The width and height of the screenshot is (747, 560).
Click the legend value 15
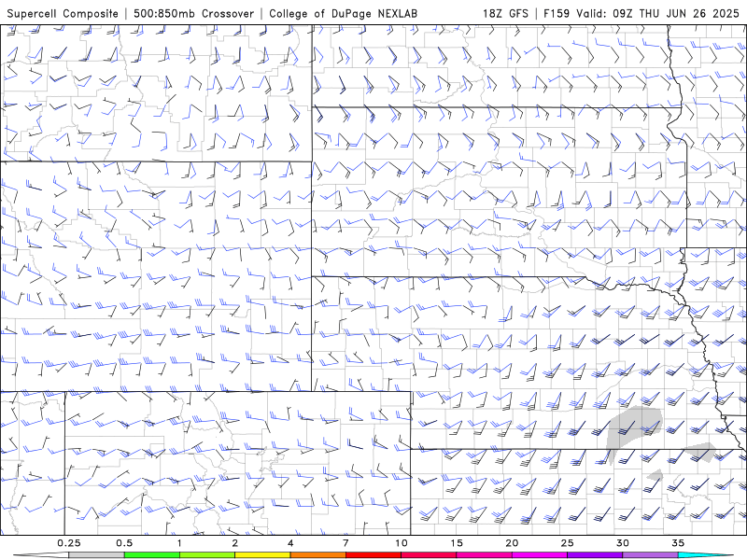[x=457, y=543]
